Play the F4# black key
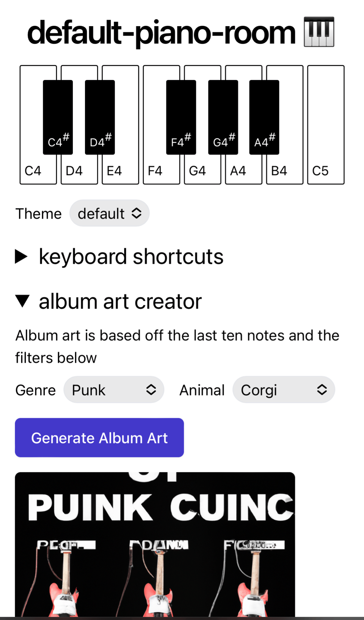This screenshot has width=364, height=620. coord(181,117)
